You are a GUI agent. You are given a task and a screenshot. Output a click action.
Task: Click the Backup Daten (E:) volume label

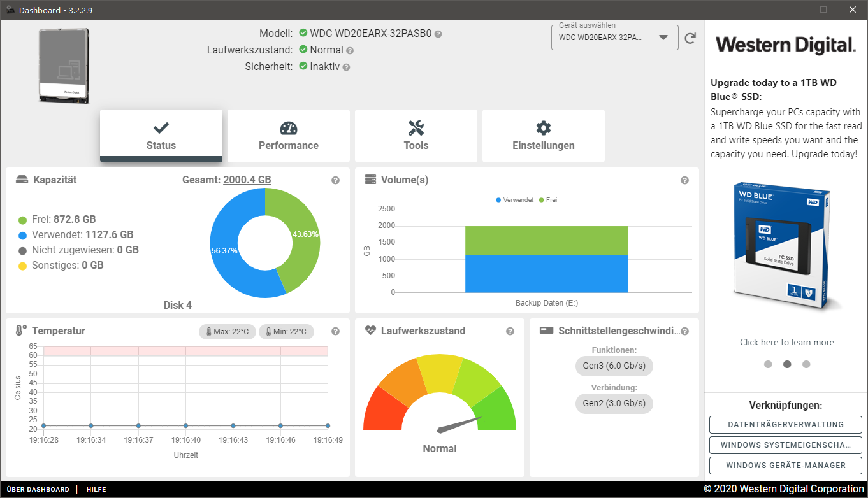547,303
